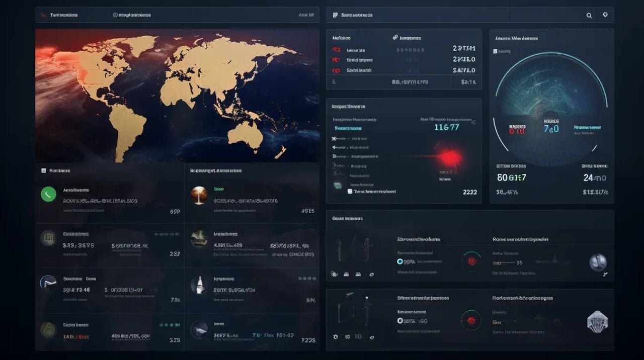The height and width of the screenshot is (360, 644).
Task: Click the round planet avatar icon
Action: coord(598,262)
